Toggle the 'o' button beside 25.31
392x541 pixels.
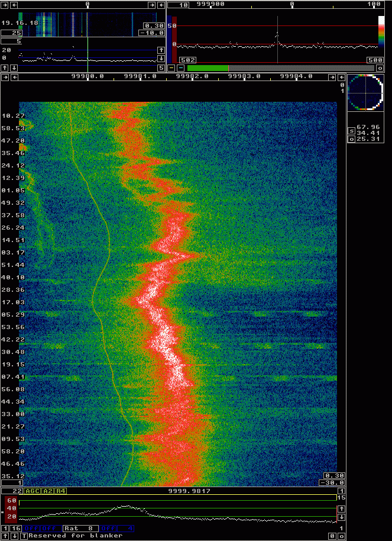tap(351, 139)
